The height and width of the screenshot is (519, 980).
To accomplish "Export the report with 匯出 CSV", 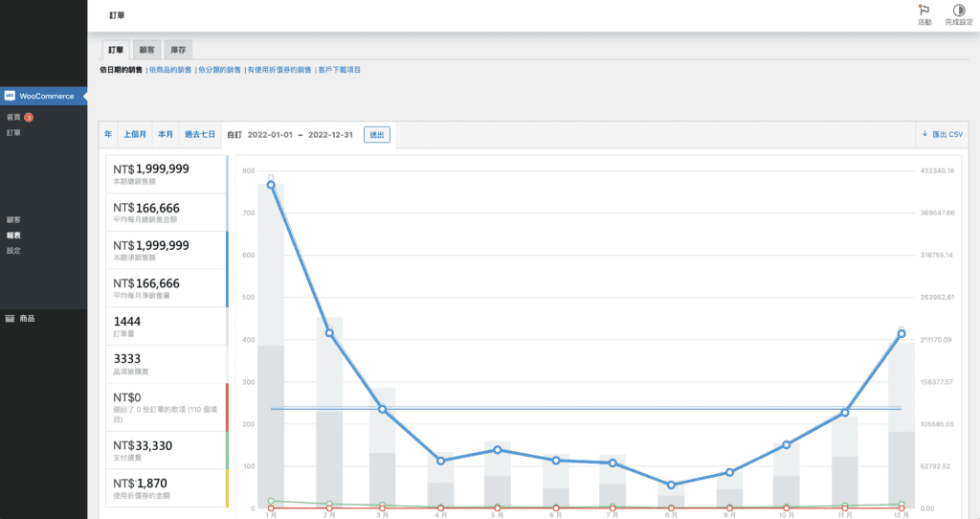I will (x=942, y=135).
